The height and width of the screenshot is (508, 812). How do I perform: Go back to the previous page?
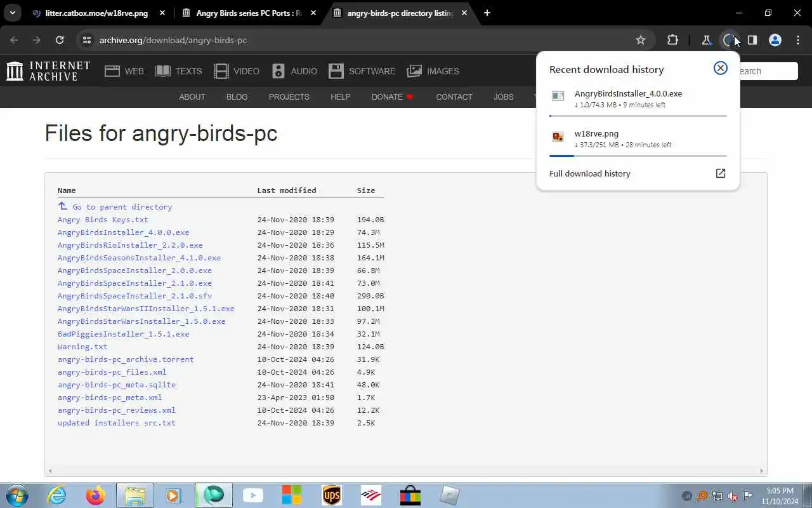click(14, 40)
